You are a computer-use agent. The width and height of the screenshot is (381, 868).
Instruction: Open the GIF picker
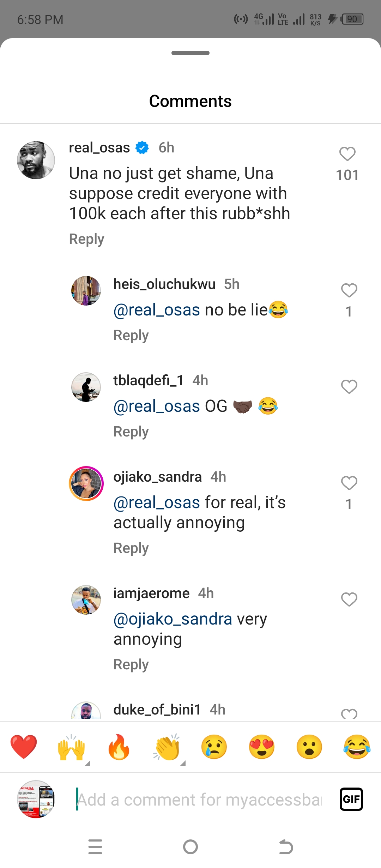click(x=351, y=799)
